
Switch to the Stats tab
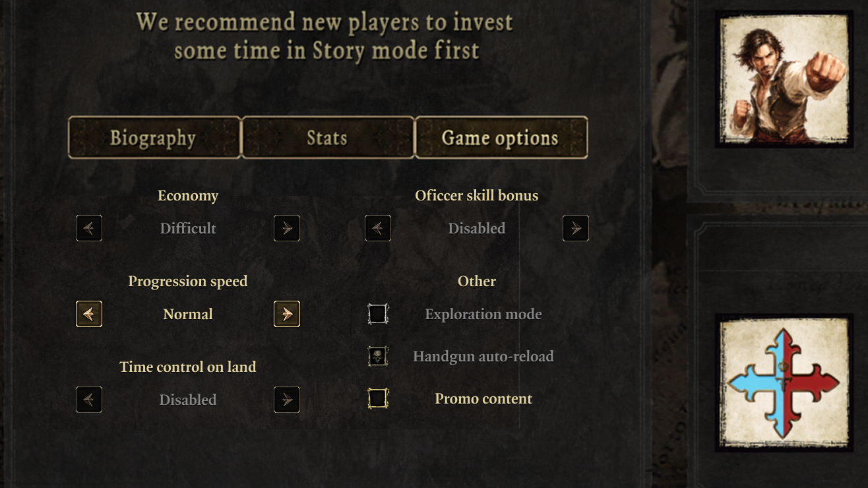pos(328,138)
